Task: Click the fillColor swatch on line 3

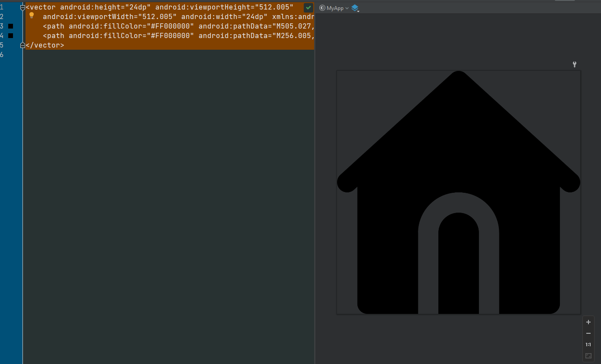Action: coord(10,26)
